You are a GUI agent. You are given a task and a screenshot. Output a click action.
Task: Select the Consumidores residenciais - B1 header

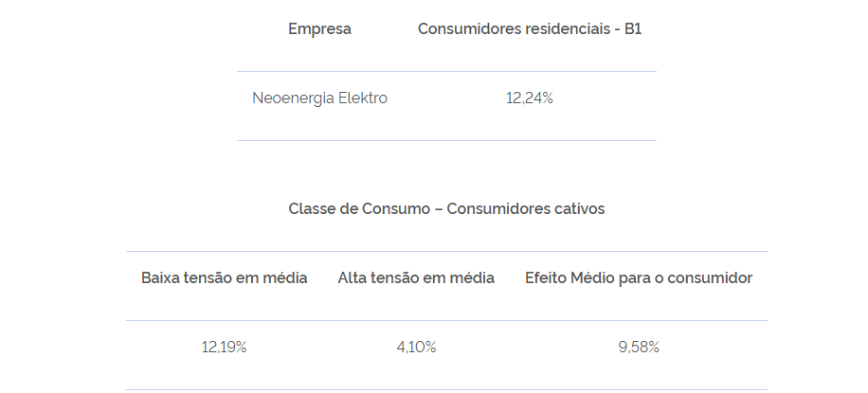click(x=529, y=28)
